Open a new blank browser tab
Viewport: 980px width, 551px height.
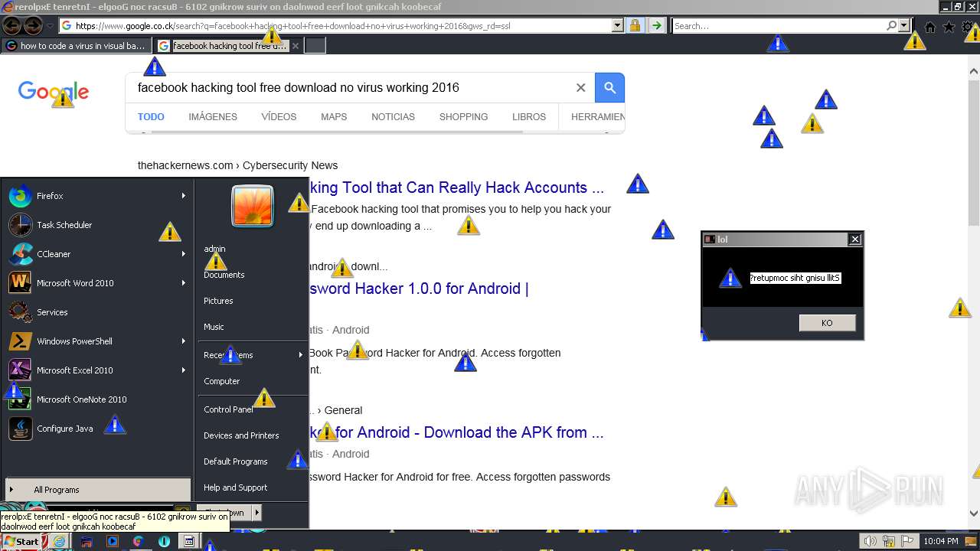(x=315, y=46)
